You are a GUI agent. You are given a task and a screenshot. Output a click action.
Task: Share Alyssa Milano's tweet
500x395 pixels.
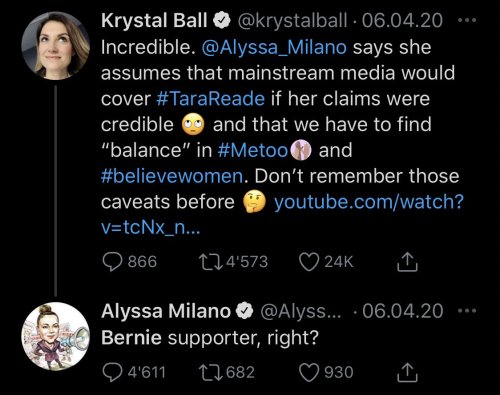(x=407, y=372)
